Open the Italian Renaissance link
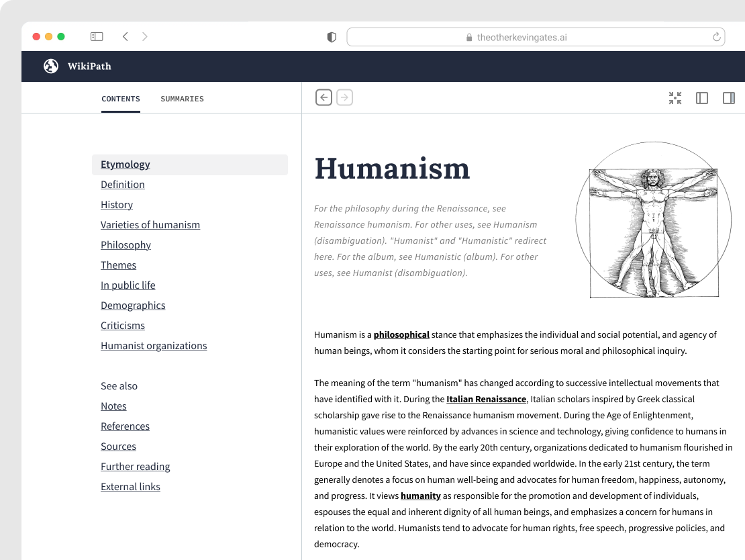Viewport: 745px width, 560px height. point(486,399)
